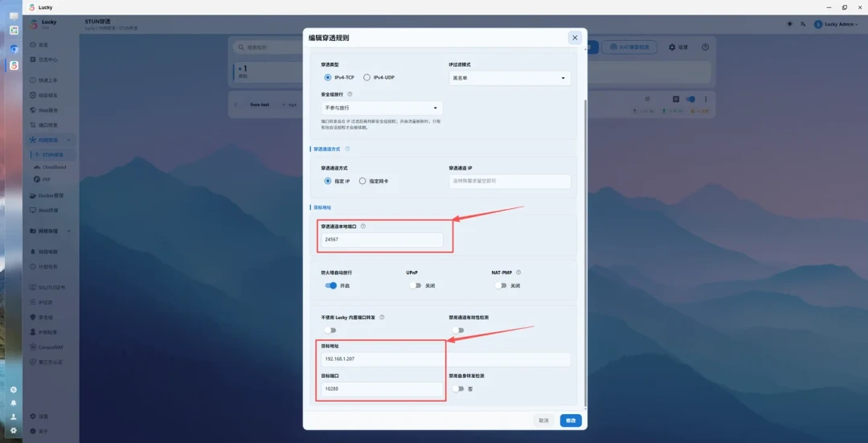Image resolution: width=868 pixels, height=443 pixels.
Task: Click the language translate icon in header
Action: (803, 24)
